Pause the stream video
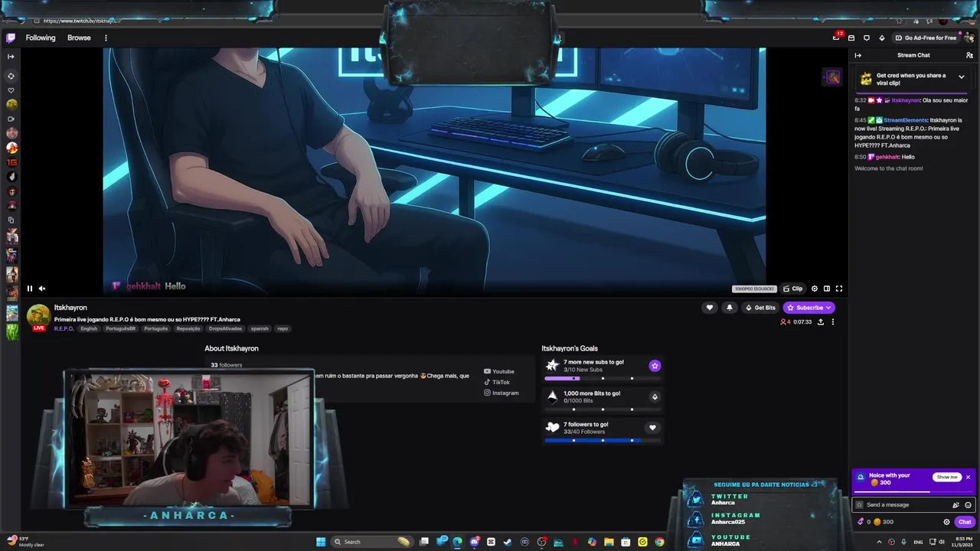Screen dimensions: 980x551 30,289
